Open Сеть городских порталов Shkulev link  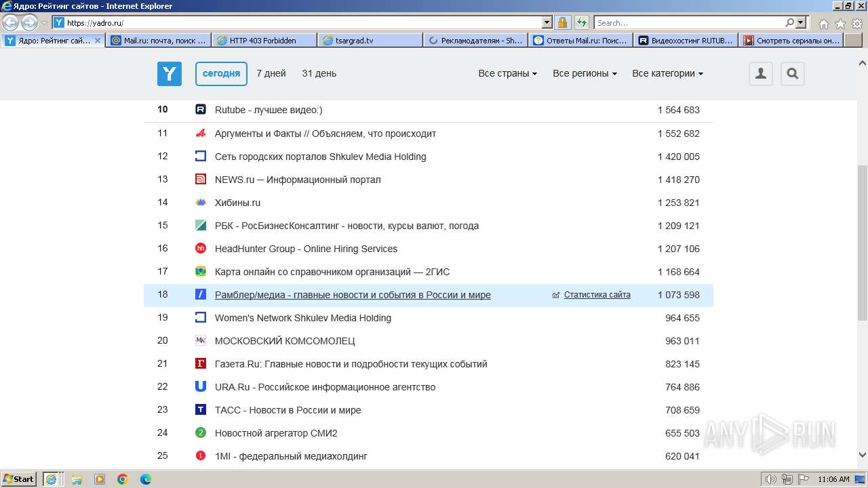321,157
